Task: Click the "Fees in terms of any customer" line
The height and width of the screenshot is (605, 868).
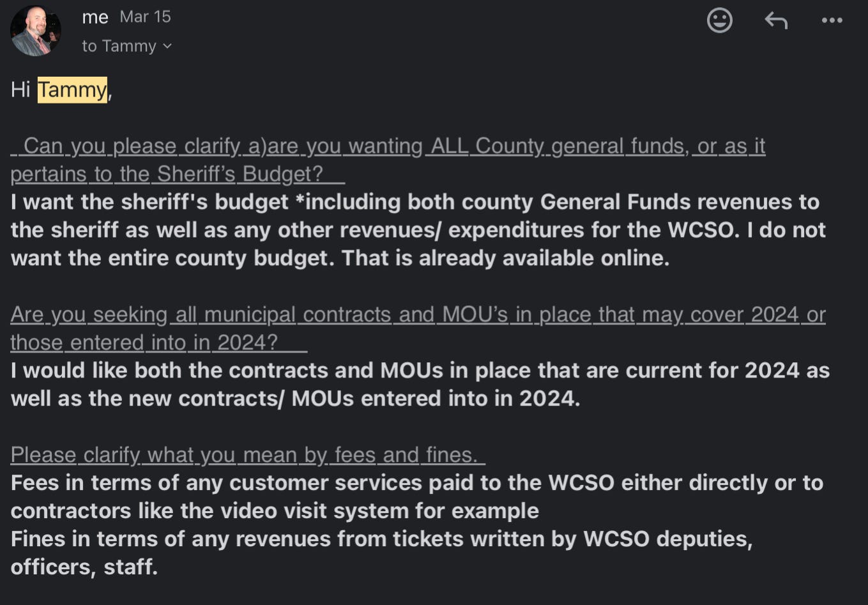Action: [x=417, y=484]
